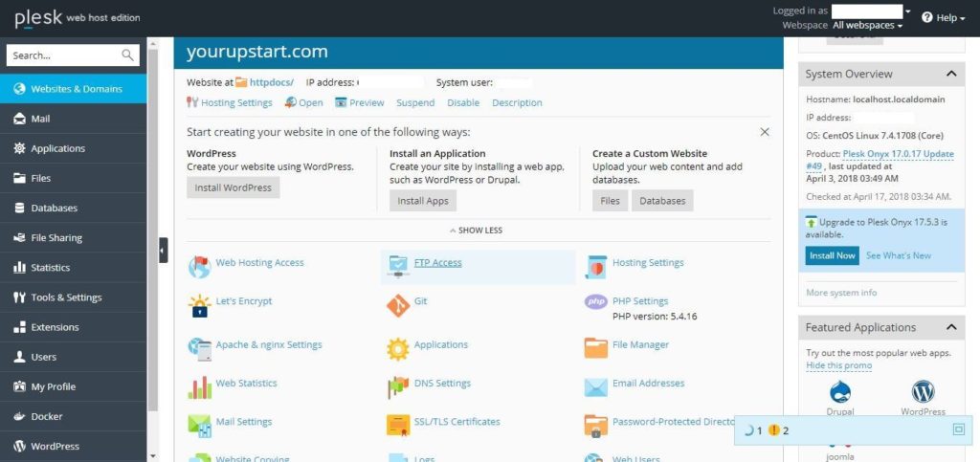The image size is (980, 462).
Task: Focus the Search input field
Action: click(73, 55)
